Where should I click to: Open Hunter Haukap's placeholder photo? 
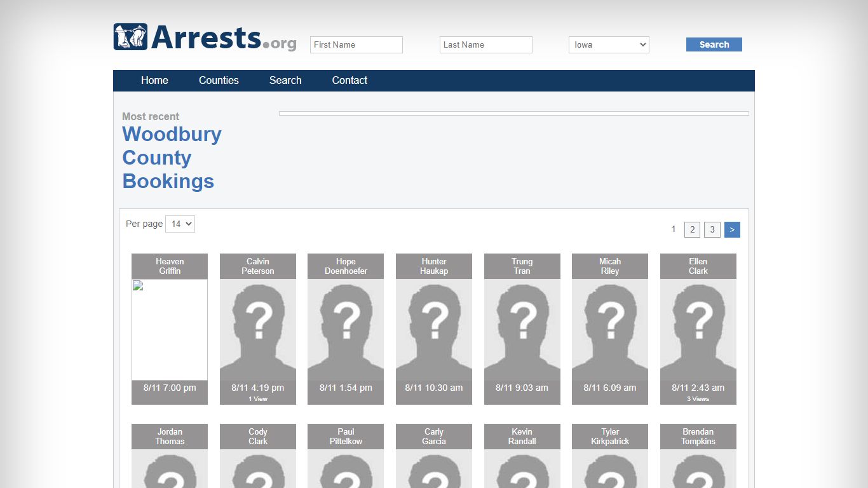(434, 330)
